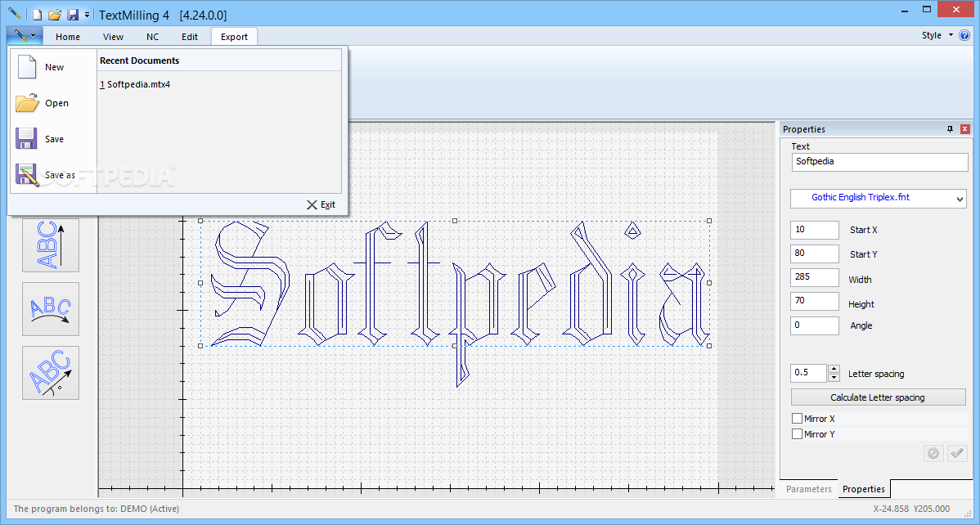
Task: Decrease Letter spacing with the down arrow
Action: (x=834, y=378)
